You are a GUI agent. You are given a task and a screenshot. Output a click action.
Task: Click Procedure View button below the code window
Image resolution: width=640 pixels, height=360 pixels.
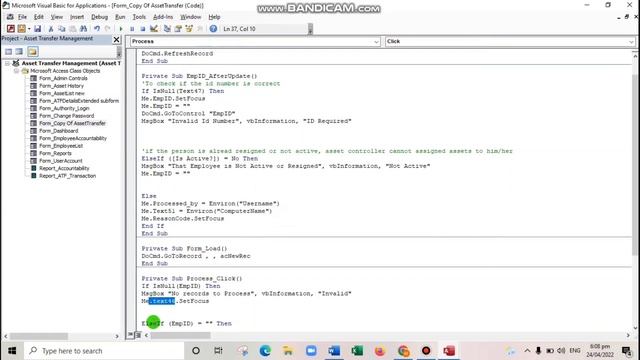tap(130, 335)
